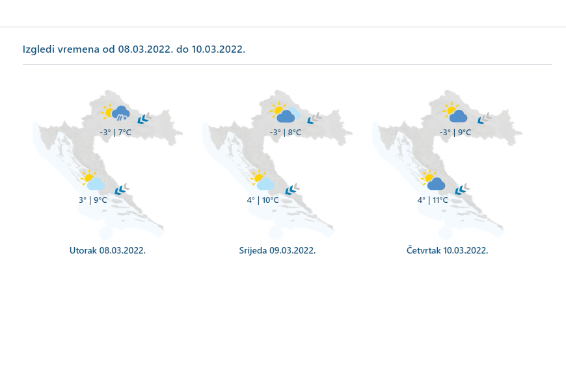The width and height of the screenshot is (566, 392).
Task: Click the -3° | 9°C temperature reading
Action: [455, 133]
